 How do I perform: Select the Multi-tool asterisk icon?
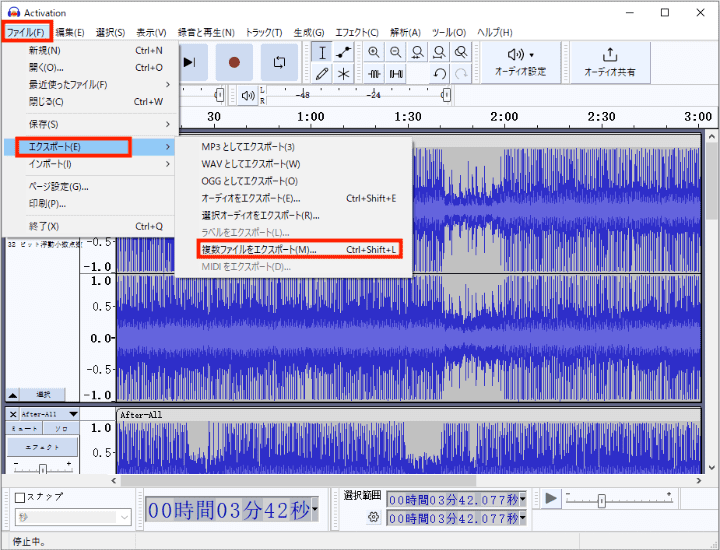pyautogui.click(x=343, y=73)
